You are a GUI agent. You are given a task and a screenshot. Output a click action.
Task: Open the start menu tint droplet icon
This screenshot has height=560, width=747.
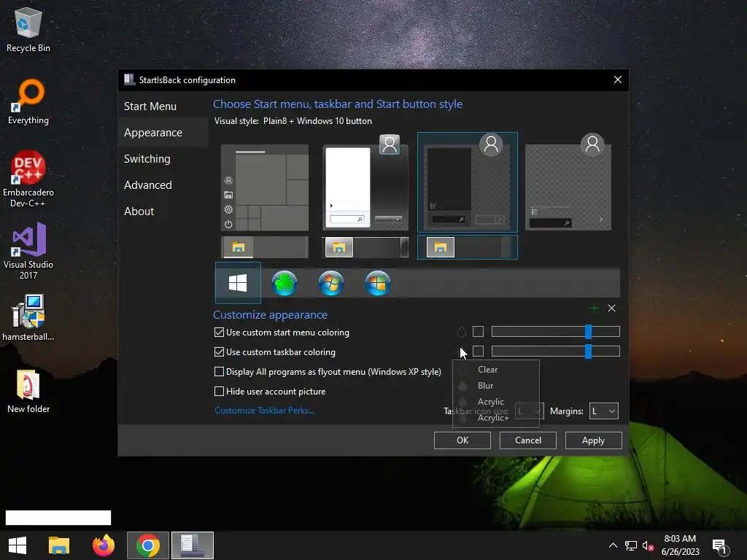tap(461, 332)
